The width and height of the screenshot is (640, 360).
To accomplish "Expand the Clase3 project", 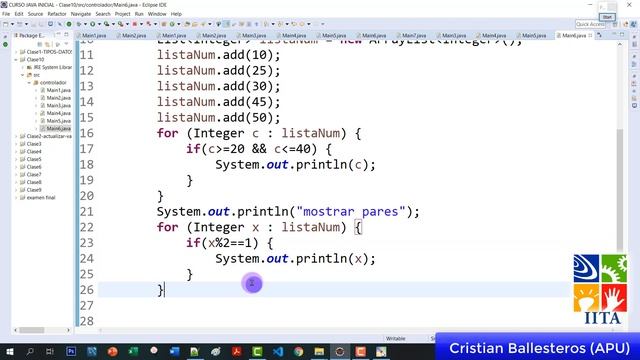I will coord(17,144).
